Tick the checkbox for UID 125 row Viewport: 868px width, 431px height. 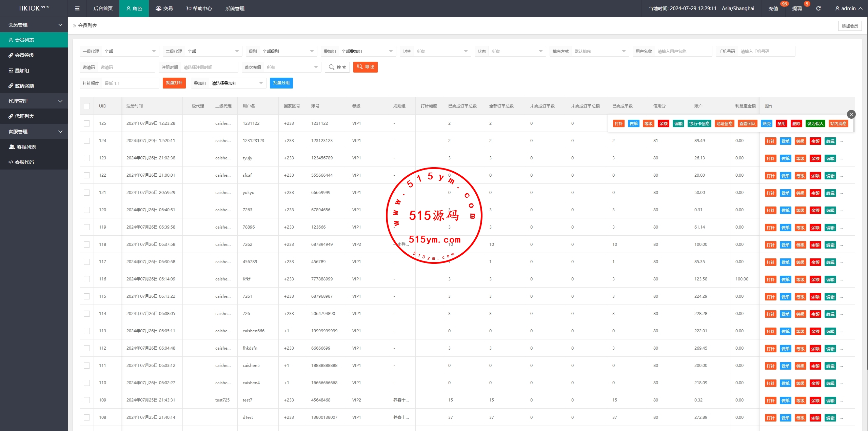[87, 123]
